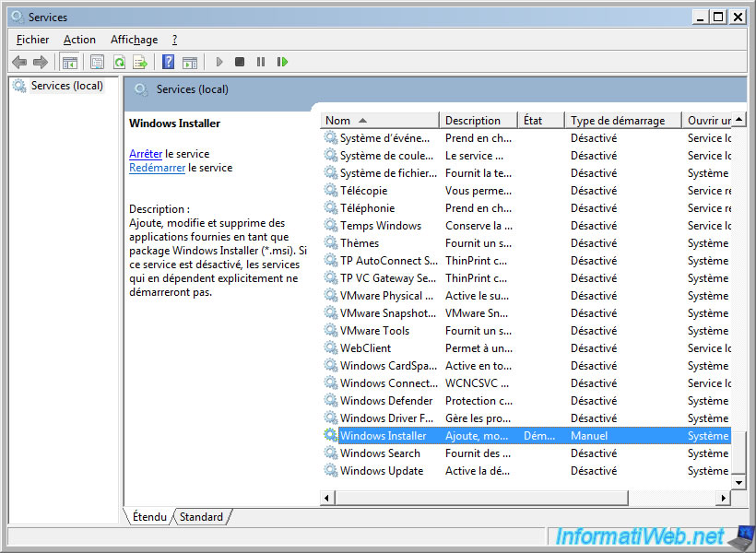The height and width of the screenshot is (553, 756).
Task: Select the Système de coule... service row
Action: 526,155
